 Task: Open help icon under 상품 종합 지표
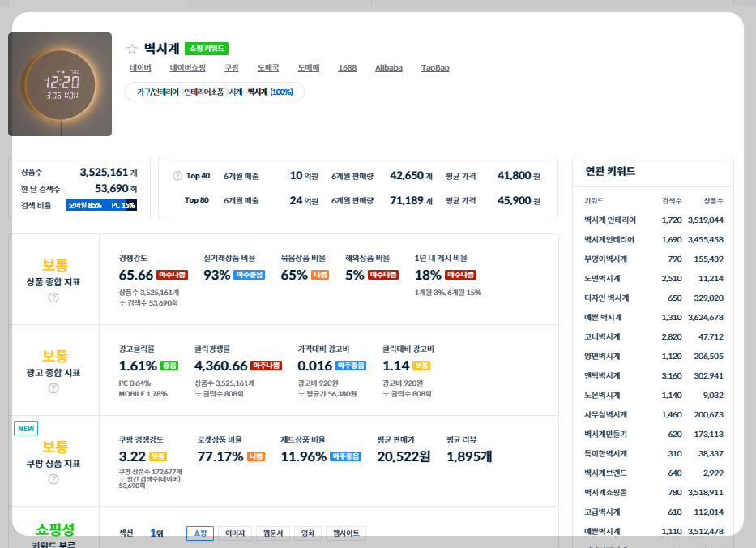coord(53,298)
